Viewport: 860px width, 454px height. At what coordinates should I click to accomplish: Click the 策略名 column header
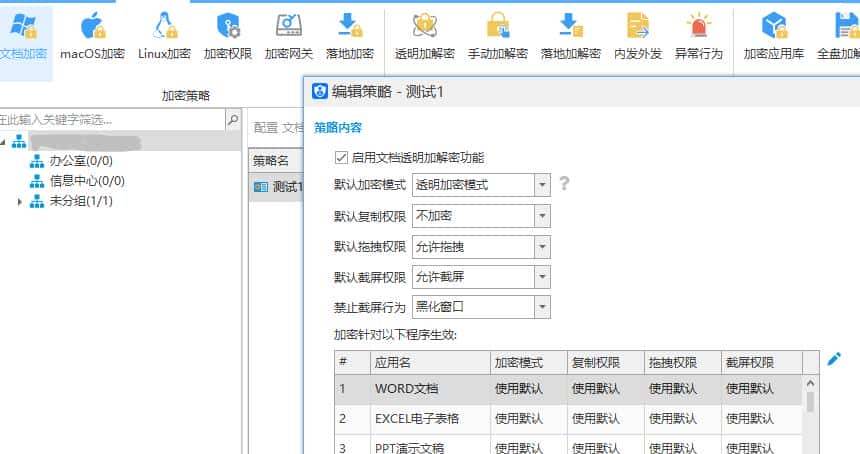(276, 161)
